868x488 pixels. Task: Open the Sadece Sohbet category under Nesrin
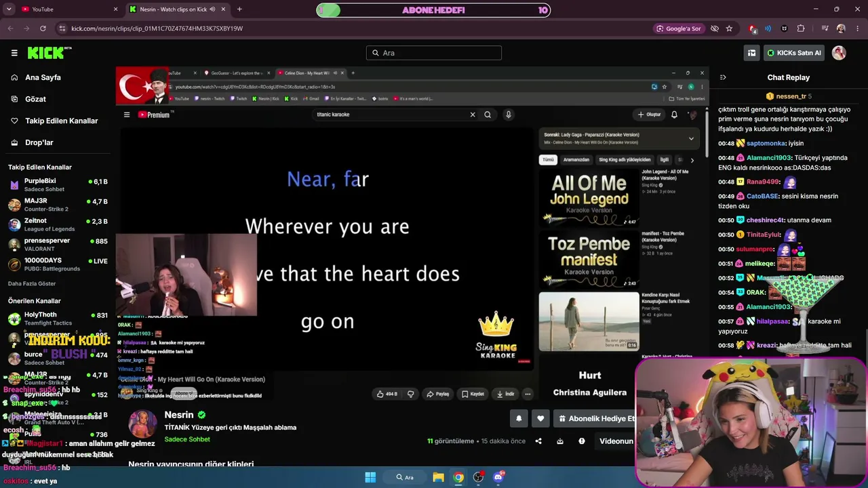187,439
